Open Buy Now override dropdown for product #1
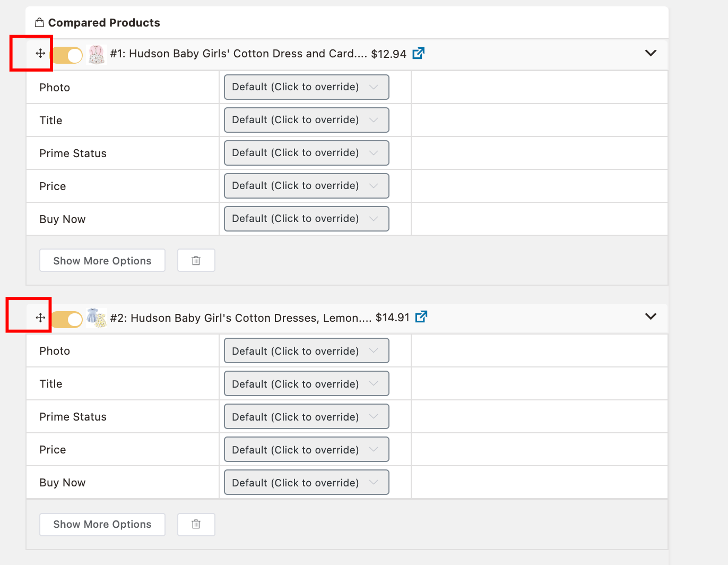 [x=307, y=219]
